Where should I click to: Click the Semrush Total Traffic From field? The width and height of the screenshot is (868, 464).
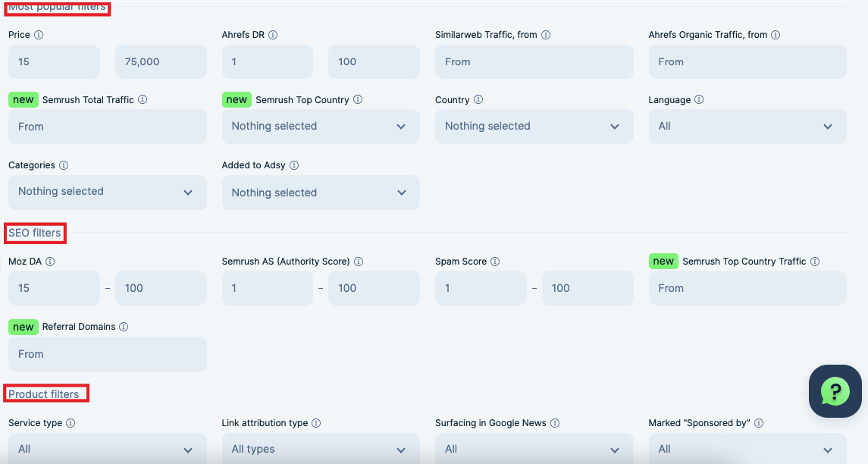(107, 127)
